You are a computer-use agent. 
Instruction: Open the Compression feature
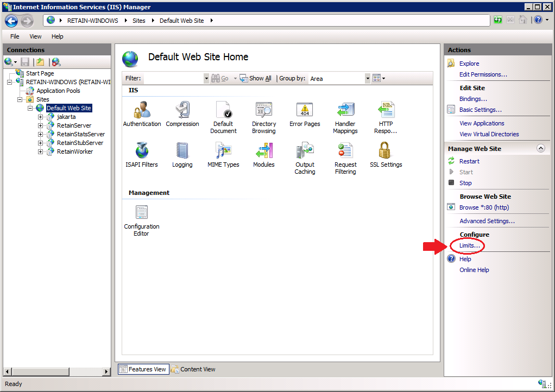182,114
